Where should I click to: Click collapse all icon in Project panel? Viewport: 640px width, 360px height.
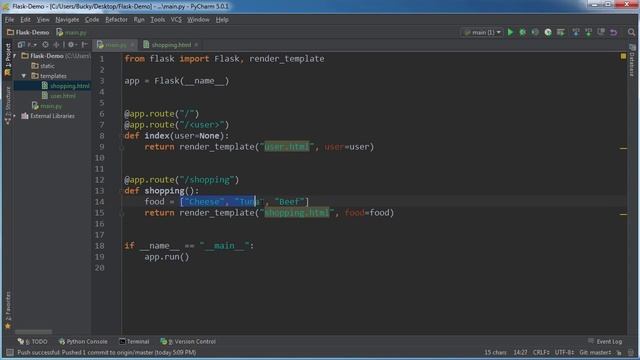tap(56, 44)
